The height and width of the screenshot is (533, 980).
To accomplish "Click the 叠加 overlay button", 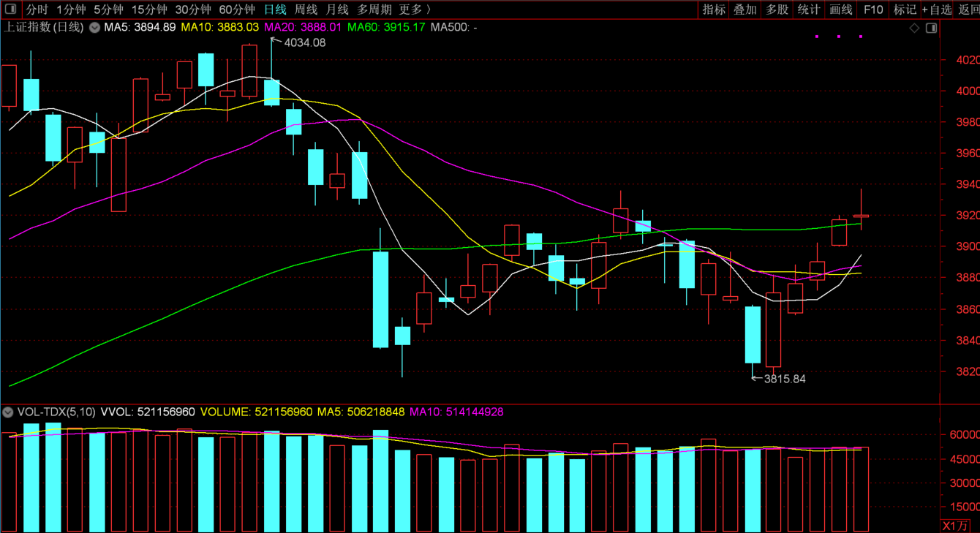I will click(x=745, y=10).
